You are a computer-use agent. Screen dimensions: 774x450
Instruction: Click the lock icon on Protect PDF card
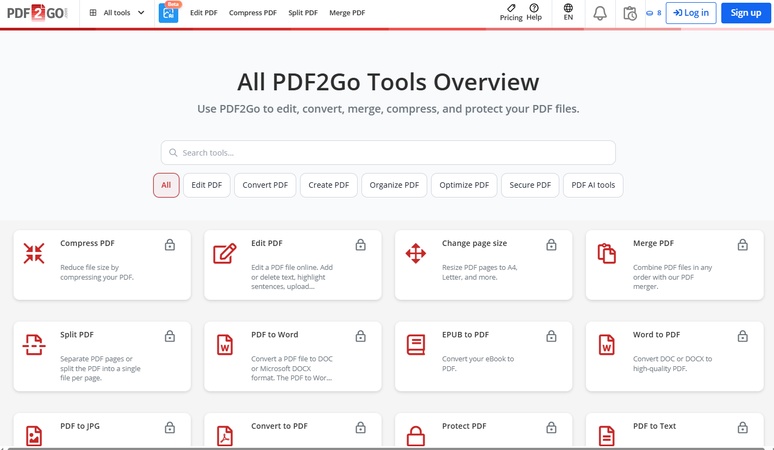pyautogui.click(x=551, y=428)
